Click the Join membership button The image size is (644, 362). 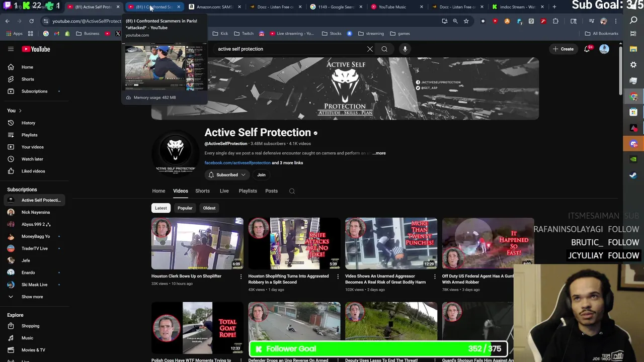tap(261, 175)
